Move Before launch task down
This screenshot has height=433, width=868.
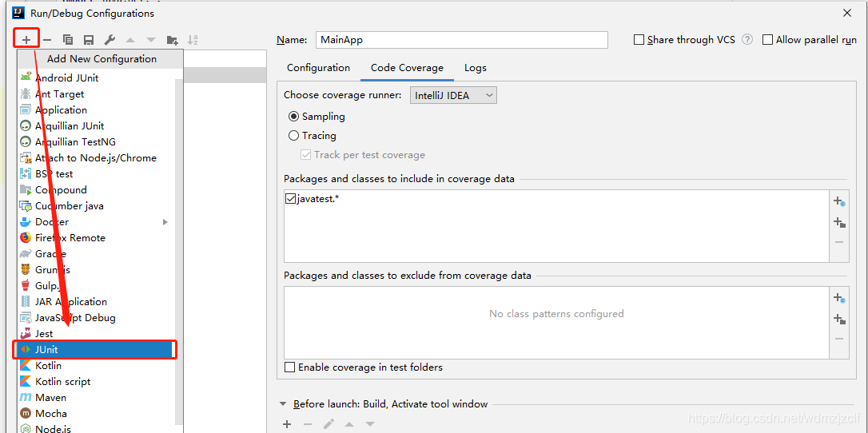click(x=370, y=425)
